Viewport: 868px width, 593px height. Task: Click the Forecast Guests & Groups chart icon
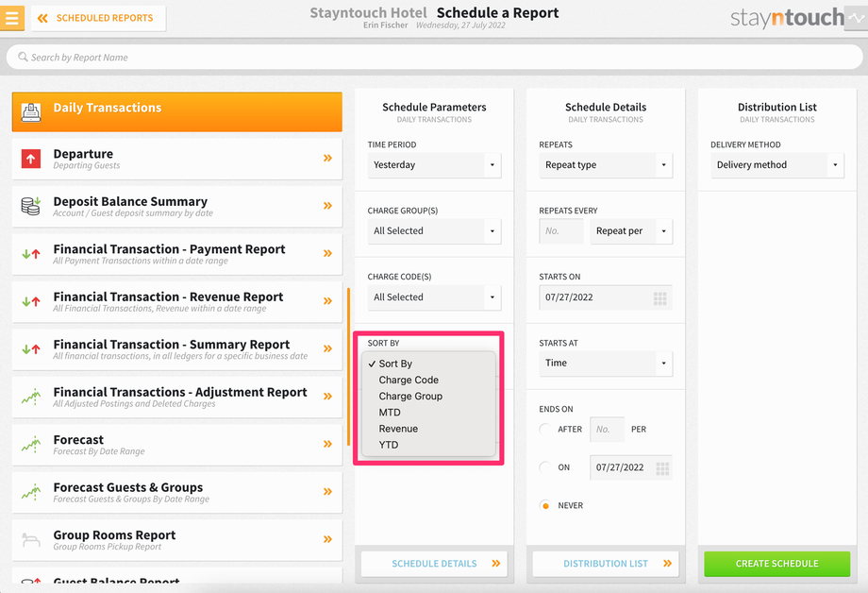point(31,492)
